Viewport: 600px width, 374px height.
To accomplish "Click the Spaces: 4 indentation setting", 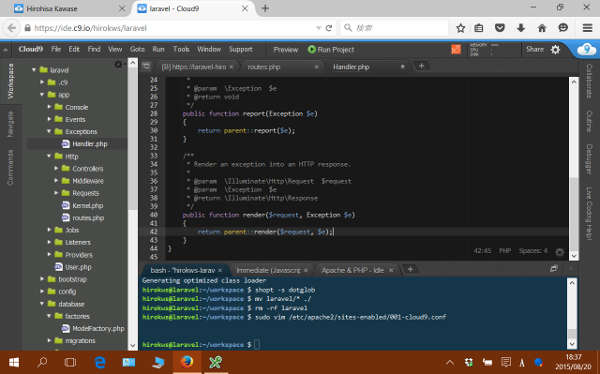I will pos(533,251).
